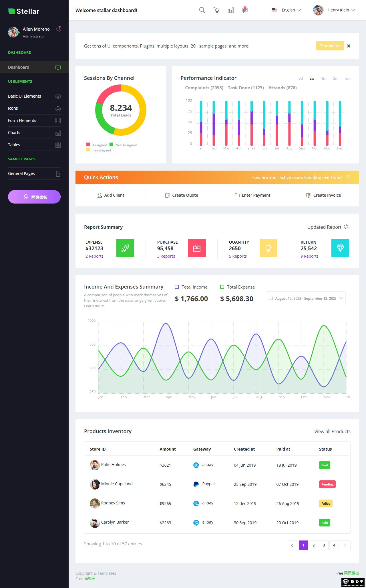Go to page 3 in pagination
The width and height of the screenshot is (366, 588).
[324, 545]
